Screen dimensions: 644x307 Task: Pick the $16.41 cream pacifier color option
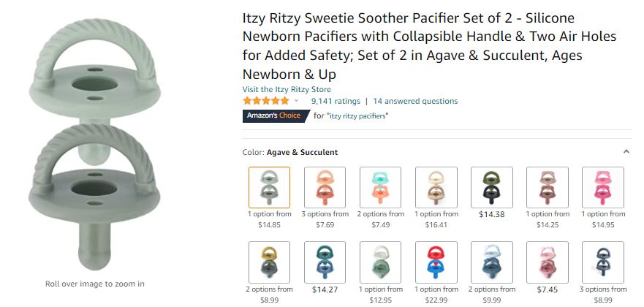(x=436, y=188)
